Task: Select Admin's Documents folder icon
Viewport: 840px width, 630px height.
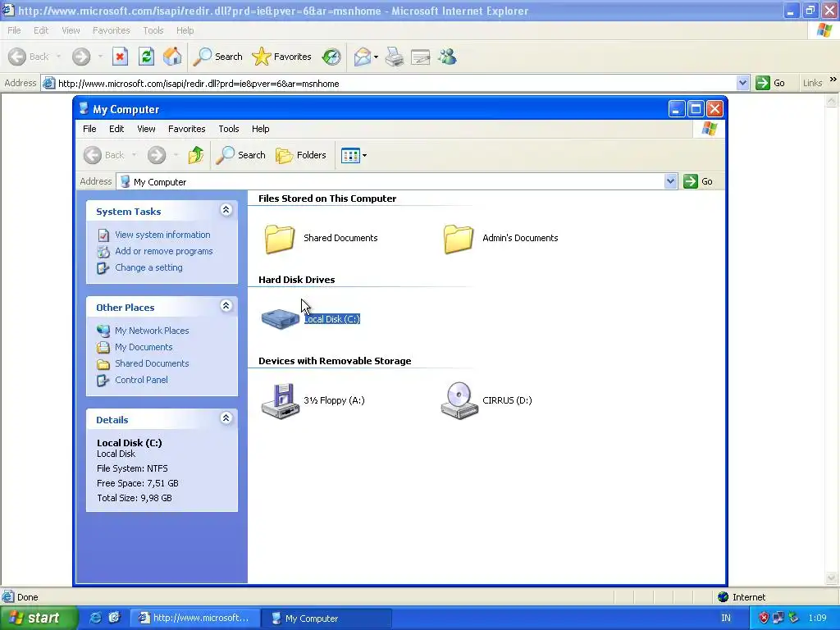Action: [459, 238]
